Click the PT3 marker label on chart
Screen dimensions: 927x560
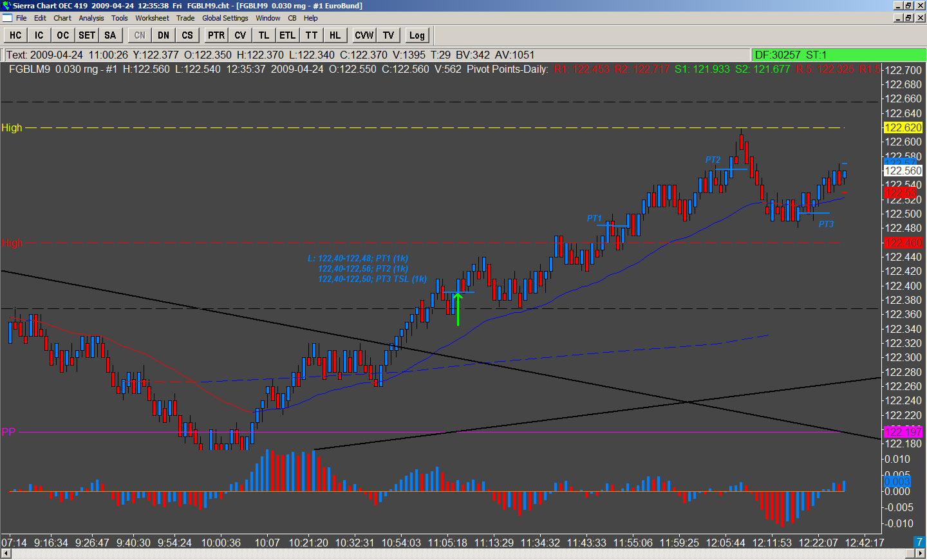[826, 225]
